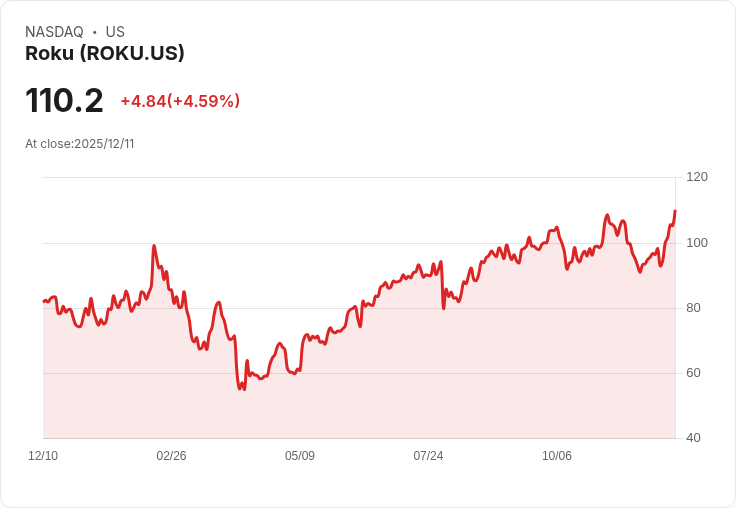The height and width of the screenshot is (508, 736).
Task: Click the 40 price axis label
Action: coord(693,438)
